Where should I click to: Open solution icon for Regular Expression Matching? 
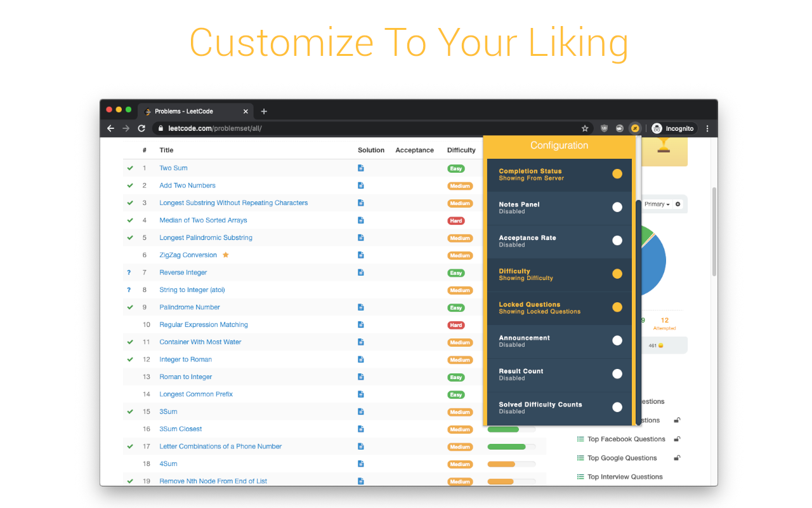[361, 324]
